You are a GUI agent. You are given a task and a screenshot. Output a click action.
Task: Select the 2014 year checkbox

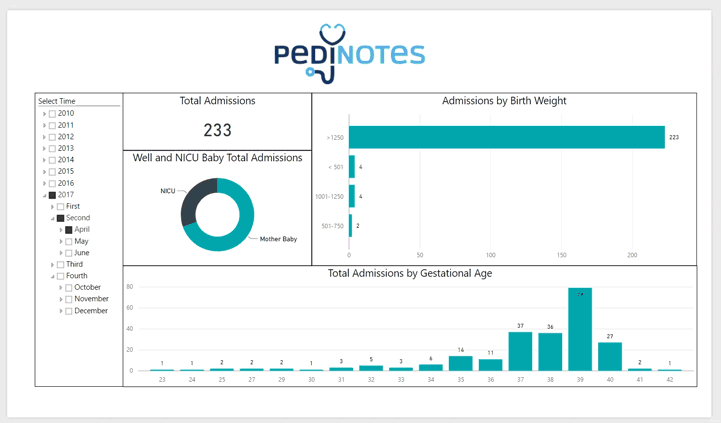click(52, 160)
